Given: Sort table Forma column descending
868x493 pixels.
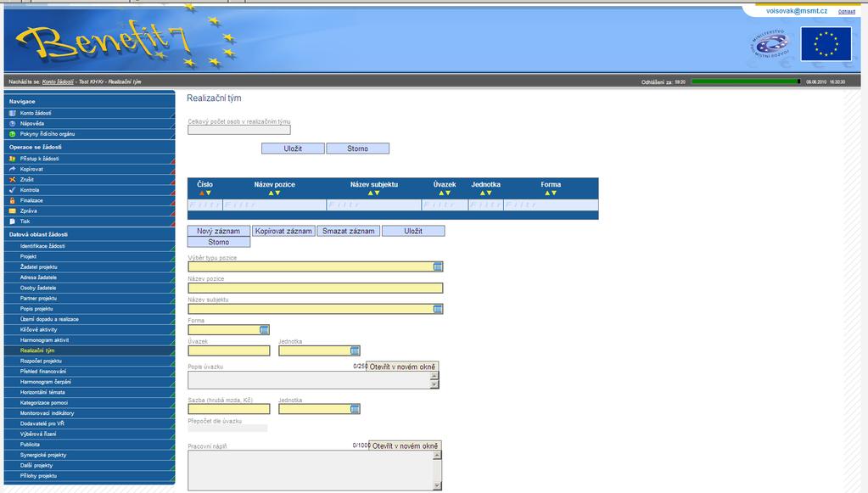Looking at the screenshot, I should click(553, 193).
